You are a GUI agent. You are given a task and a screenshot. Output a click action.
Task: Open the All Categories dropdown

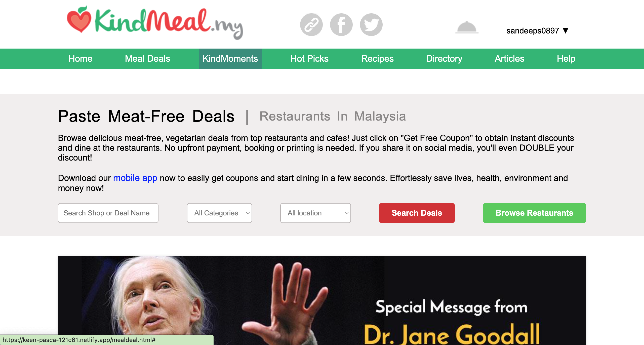point(219,213)
